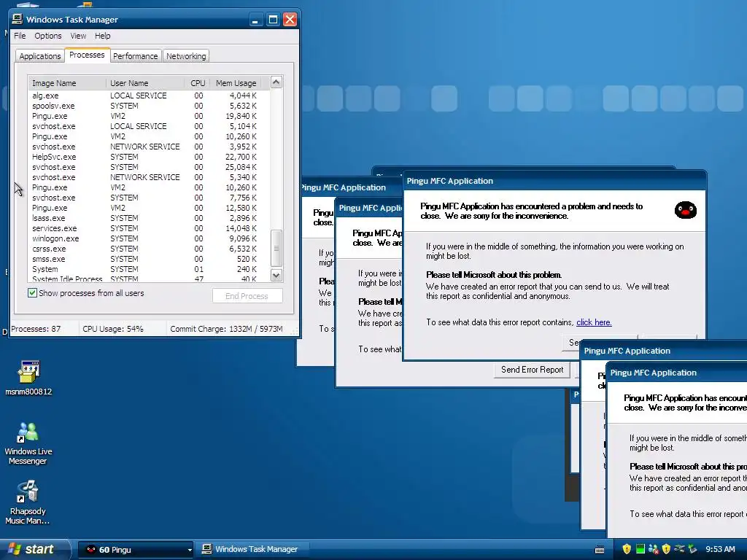The width and height of the screenshot is (747, 560).
Task: Select the Processes tab
Action: point(87,55)
